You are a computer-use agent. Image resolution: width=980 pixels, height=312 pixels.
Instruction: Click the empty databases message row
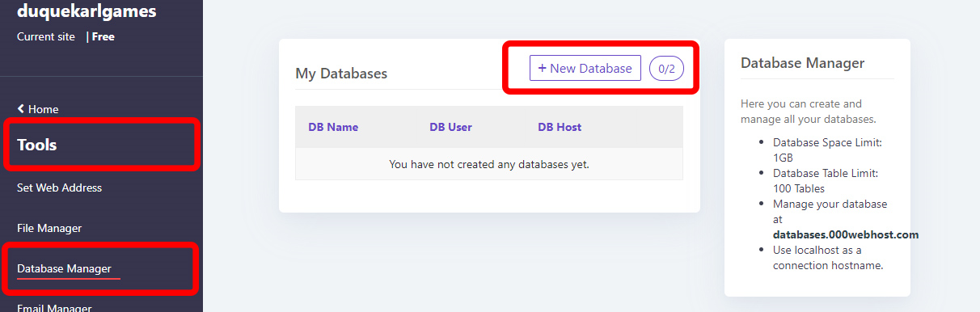[x=489, y=164]
